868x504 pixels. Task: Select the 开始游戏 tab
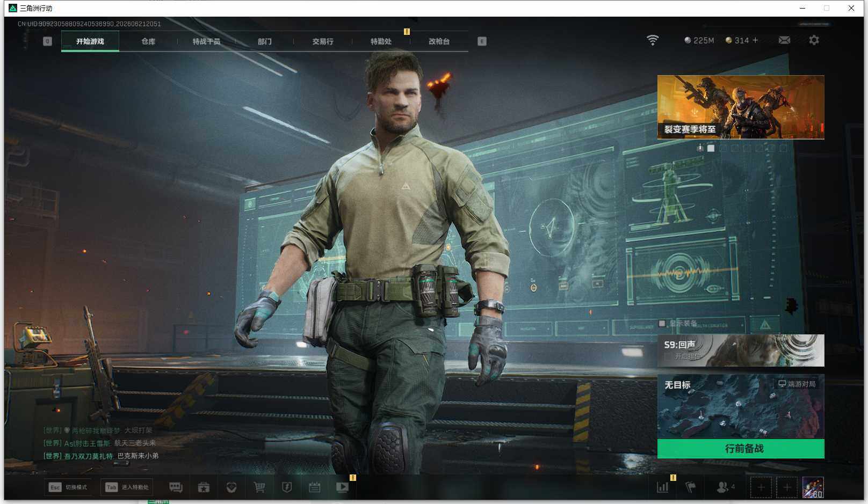click(x=90, y=41)
